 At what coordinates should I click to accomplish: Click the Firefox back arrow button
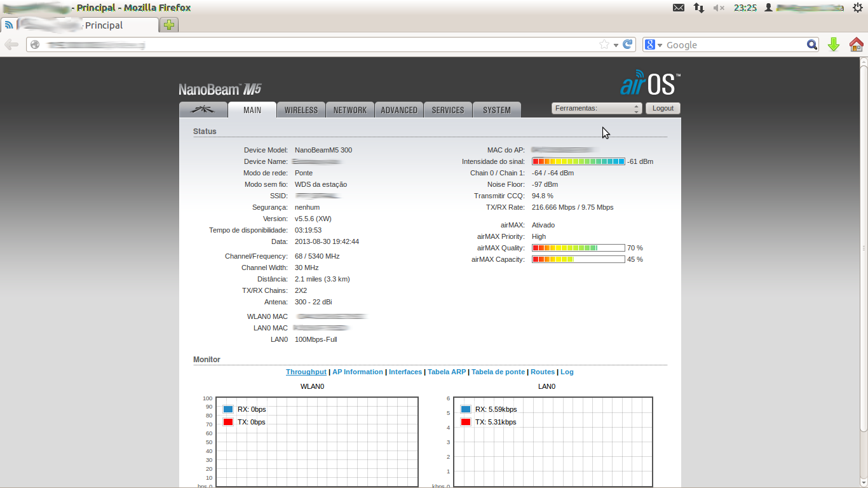click(x=11, y=44)
